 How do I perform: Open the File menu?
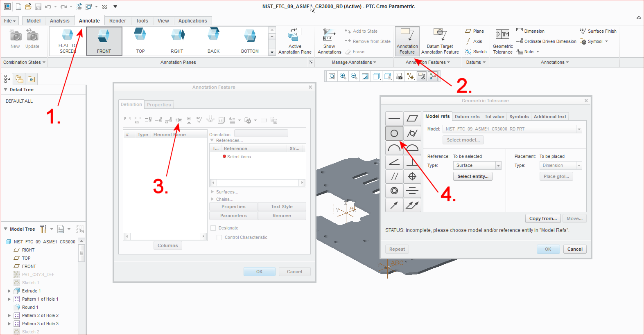click(10, 21)
